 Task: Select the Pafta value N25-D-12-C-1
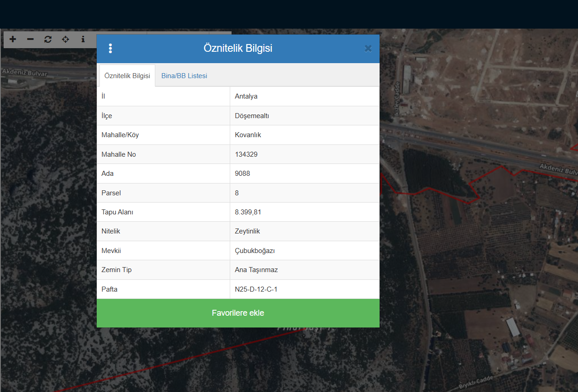point(256,289)
